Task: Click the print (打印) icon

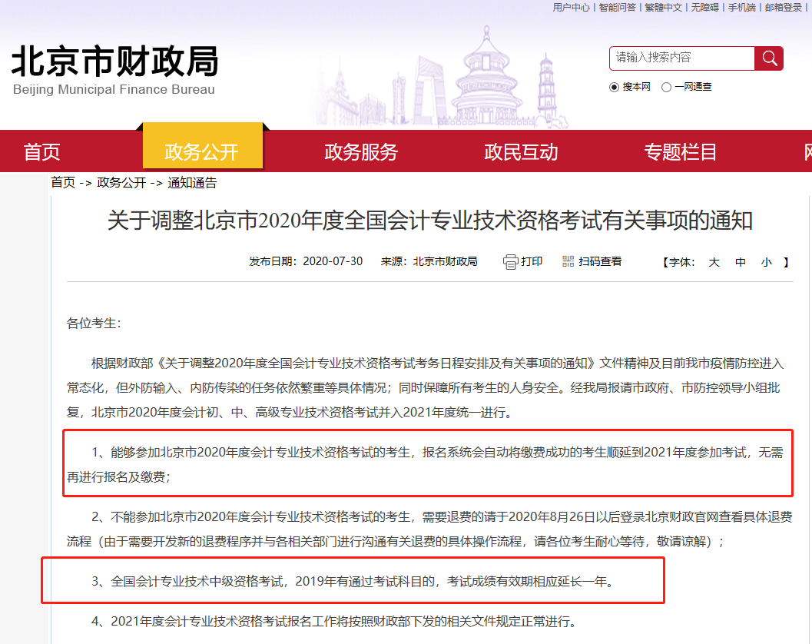Action: coord(509,261)
